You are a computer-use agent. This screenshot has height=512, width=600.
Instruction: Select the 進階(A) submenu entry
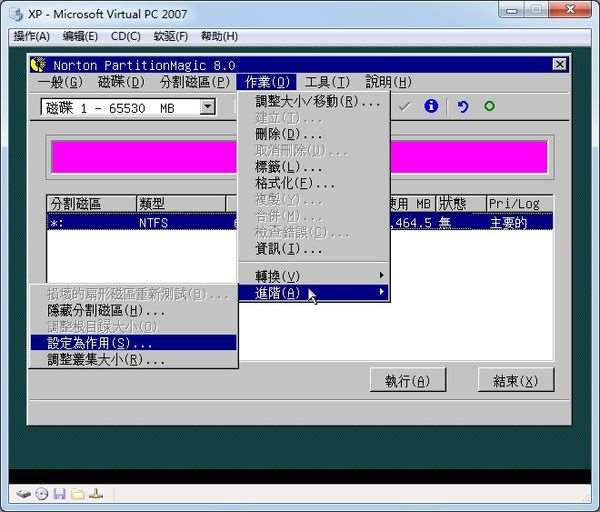pyautogui.click(x=314, y=293)
